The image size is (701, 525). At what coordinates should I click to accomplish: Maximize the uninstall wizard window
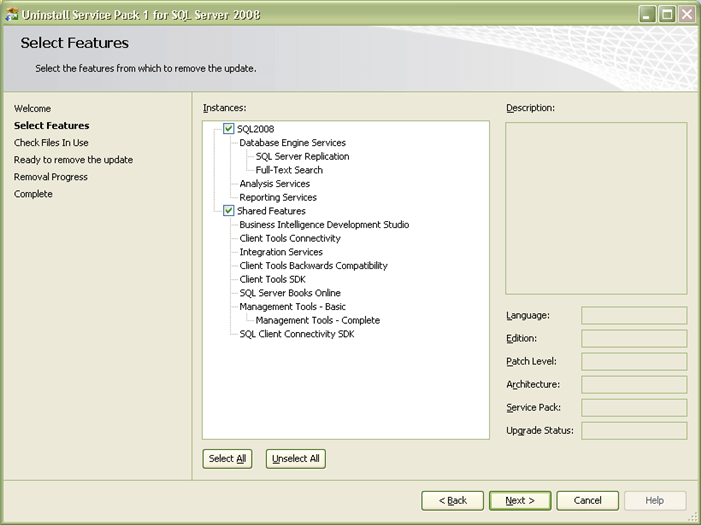(667, 14)
